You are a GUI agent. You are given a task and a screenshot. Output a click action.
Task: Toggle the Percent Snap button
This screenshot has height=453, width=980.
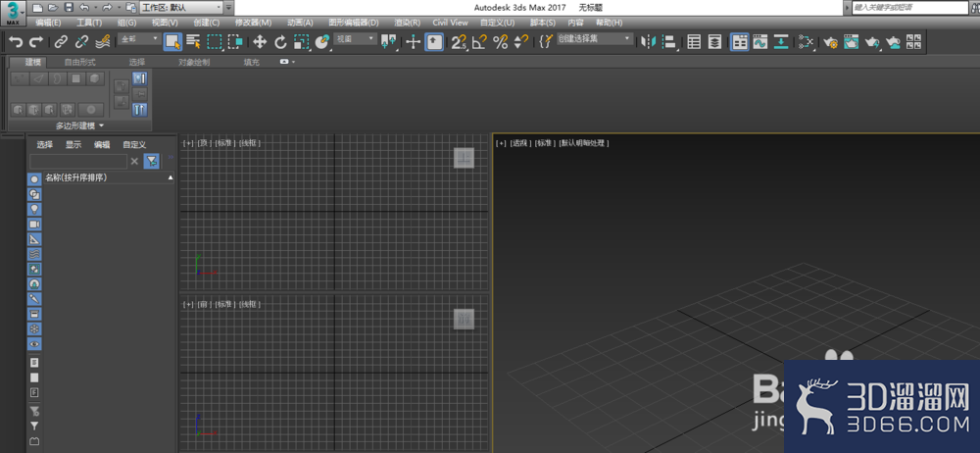(x=501, y=42)
